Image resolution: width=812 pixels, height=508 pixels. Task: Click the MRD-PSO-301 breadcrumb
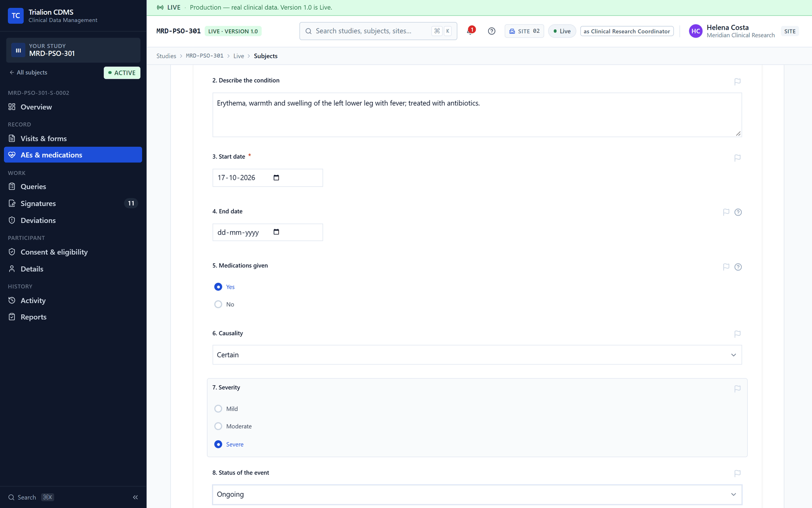tap(205, 56)
